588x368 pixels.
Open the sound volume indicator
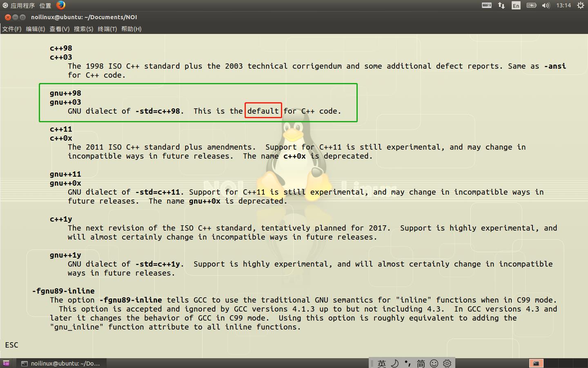pos(546,5)
